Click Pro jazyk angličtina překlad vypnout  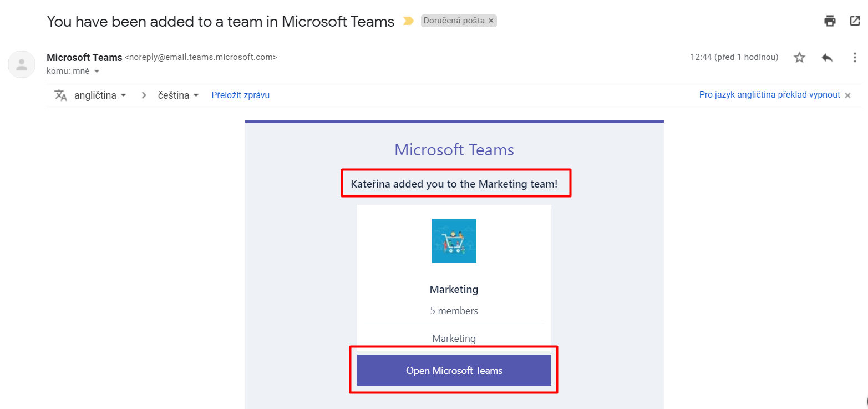click(770, 95)
